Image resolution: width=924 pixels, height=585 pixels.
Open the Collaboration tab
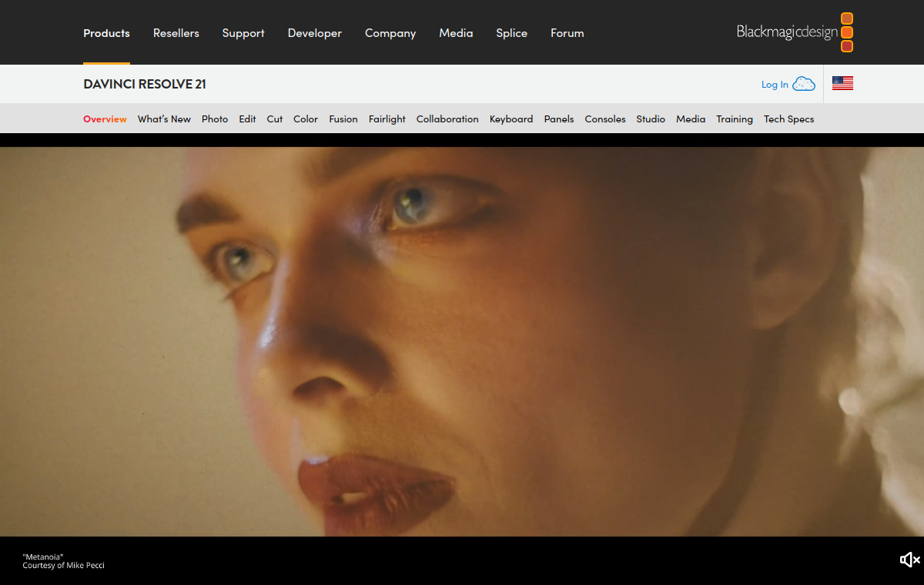click(x=447, y=119)
